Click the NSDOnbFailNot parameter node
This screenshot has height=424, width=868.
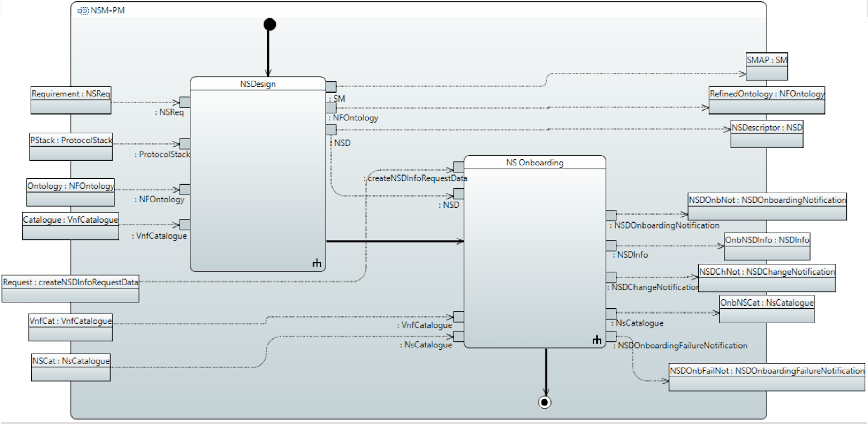767,377
